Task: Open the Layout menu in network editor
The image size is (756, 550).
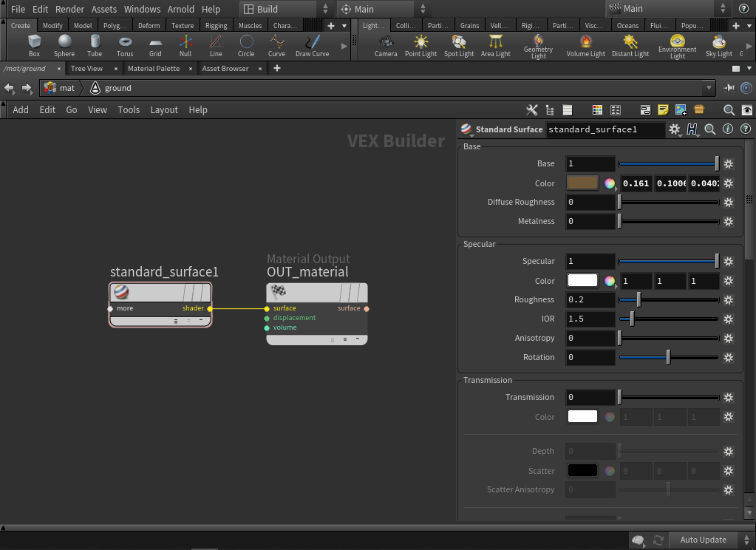Action: point(164,110)
